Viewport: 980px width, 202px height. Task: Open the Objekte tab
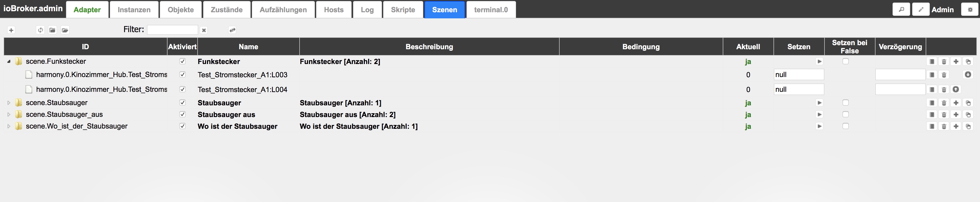(x=181, y=9)
